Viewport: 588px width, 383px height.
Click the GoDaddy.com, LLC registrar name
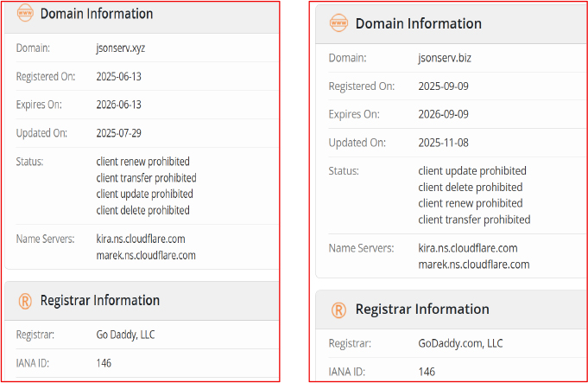click(x=459, y=343)
